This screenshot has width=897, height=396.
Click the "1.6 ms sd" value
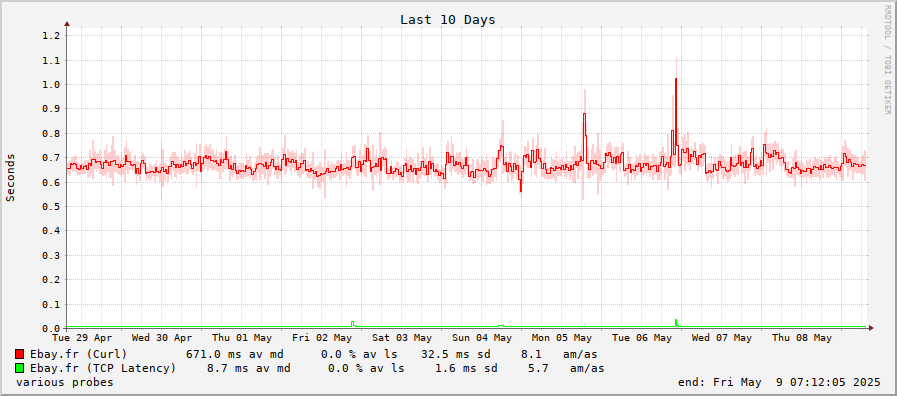[466, 368]
